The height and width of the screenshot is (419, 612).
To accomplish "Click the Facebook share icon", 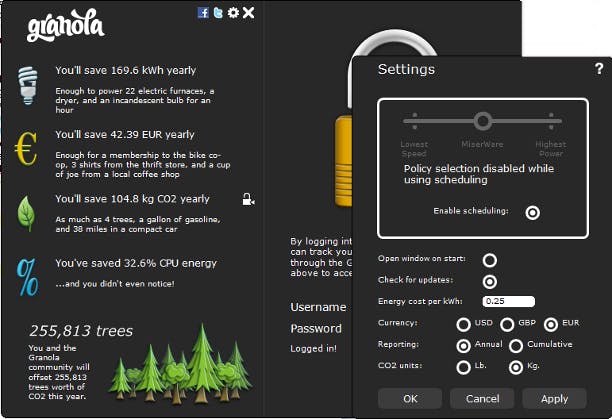I will pyautogui.click(x=203, y=13).
